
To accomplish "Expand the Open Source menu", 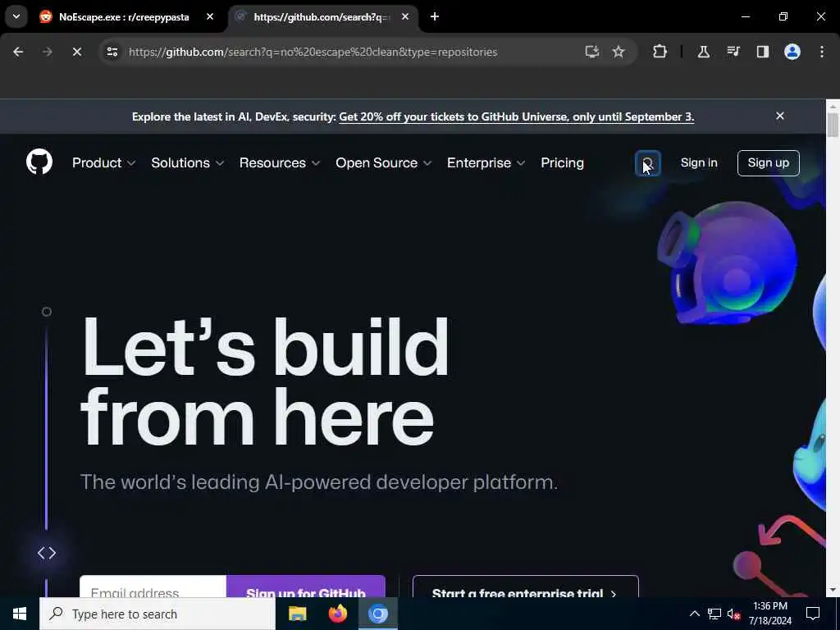I will pyautogui.click(x=384, y=163).
